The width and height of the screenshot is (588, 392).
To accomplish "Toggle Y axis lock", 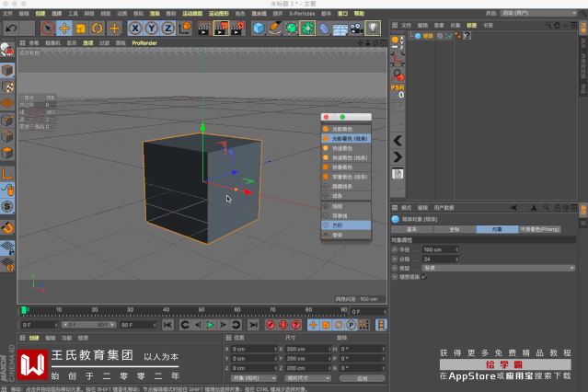I will [152, 29].
